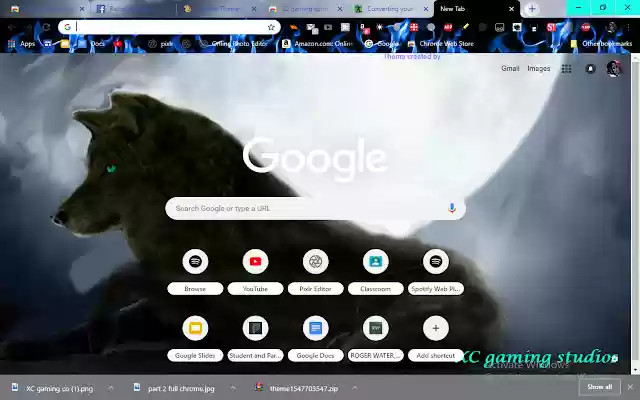The height and width of the screenshot is (400, 640).
Task: Open the ROGER WATERS shortcut tile
Action: coord(376,339)
